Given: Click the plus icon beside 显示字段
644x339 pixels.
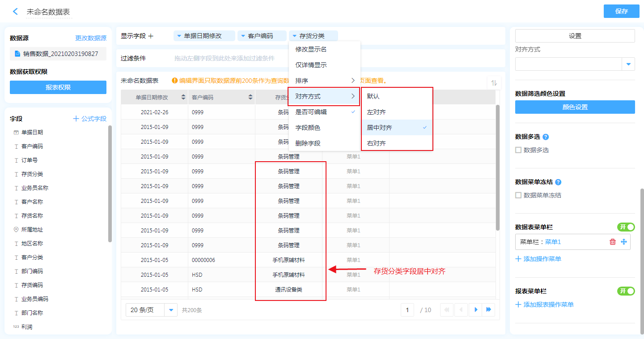Looking at the screenshot, I should [x=151, y=36].
